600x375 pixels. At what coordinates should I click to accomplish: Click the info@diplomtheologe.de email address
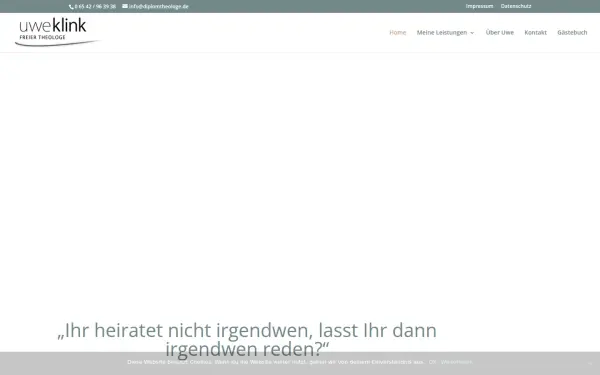click(158, 7)
